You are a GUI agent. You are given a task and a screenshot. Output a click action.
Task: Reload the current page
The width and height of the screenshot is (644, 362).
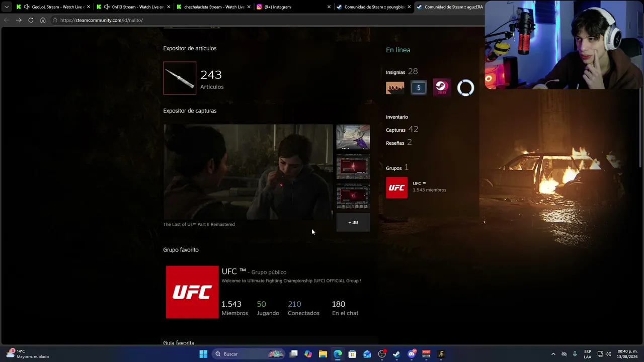[x=31, y=20]
